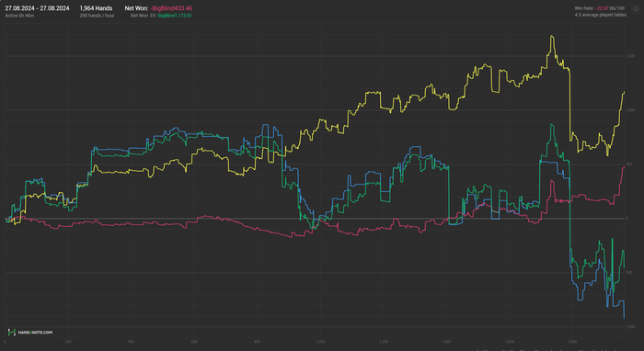Image resolution: width=644 pixels, height=351 pixels.
Task: Click the 4.5 average played tables text
Action: [x=601, y=15]
